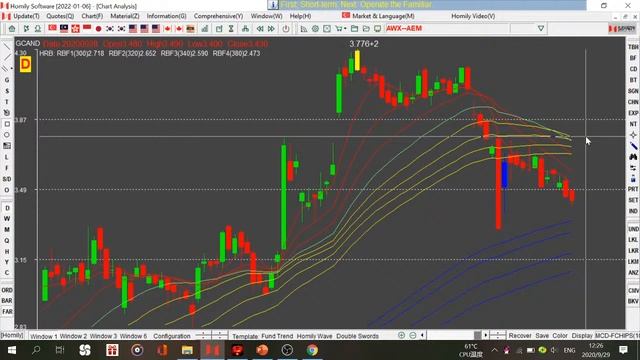Click the gear icon in the toolbar
640x360 pixels.
click(x=315, y=29)
